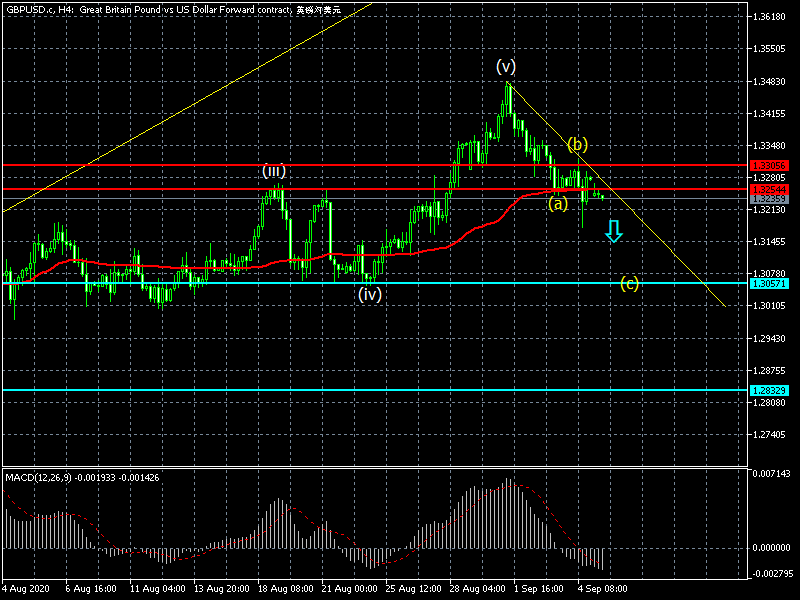Image resolution: width=800 pixels, height=600 pixels.
Task: Click the 1.36180 price scale label
Action: pyautogui.click(x=769, y=17)
